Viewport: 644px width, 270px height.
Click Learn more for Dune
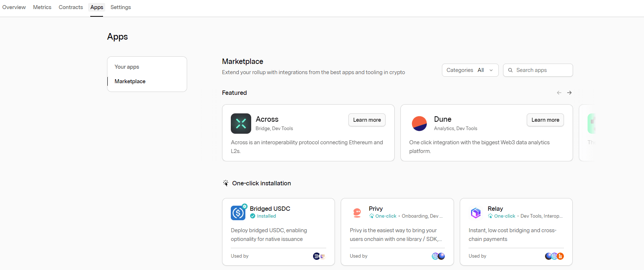click(545, 120)
